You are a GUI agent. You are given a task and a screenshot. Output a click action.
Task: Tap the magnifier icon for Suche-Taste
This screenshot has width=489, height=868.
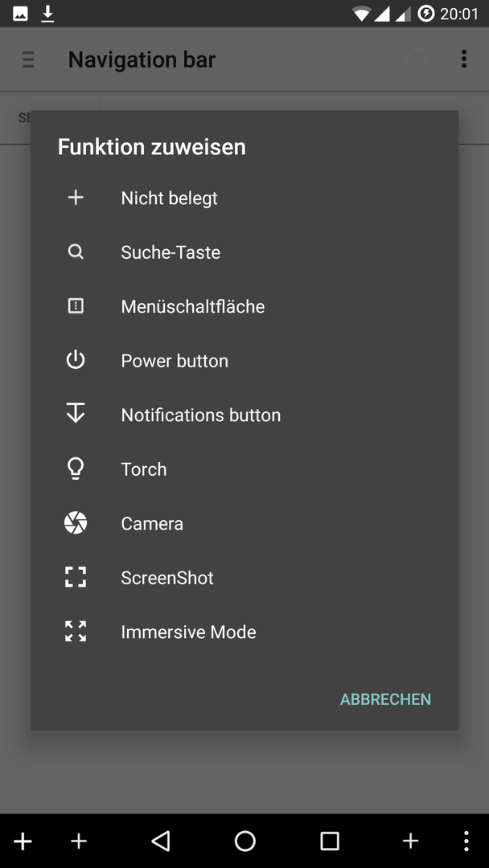tap(76, 252)
